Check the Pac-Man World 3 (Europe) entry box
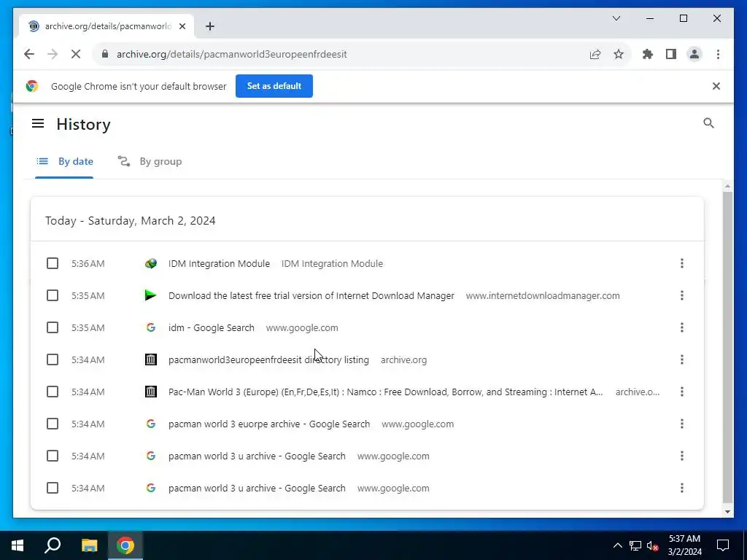 53,392
